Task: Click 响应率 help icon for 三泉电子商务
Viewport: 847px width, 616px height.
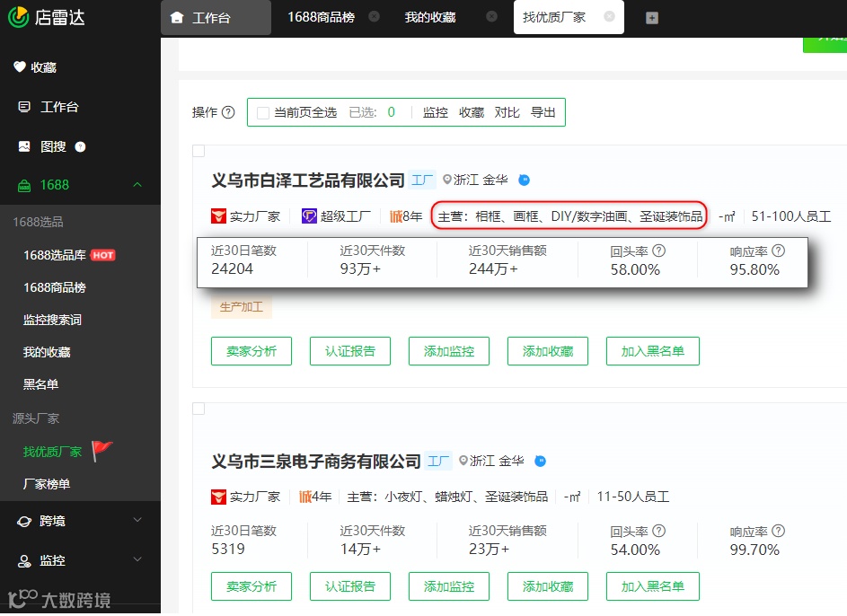Action: point(779,531)
